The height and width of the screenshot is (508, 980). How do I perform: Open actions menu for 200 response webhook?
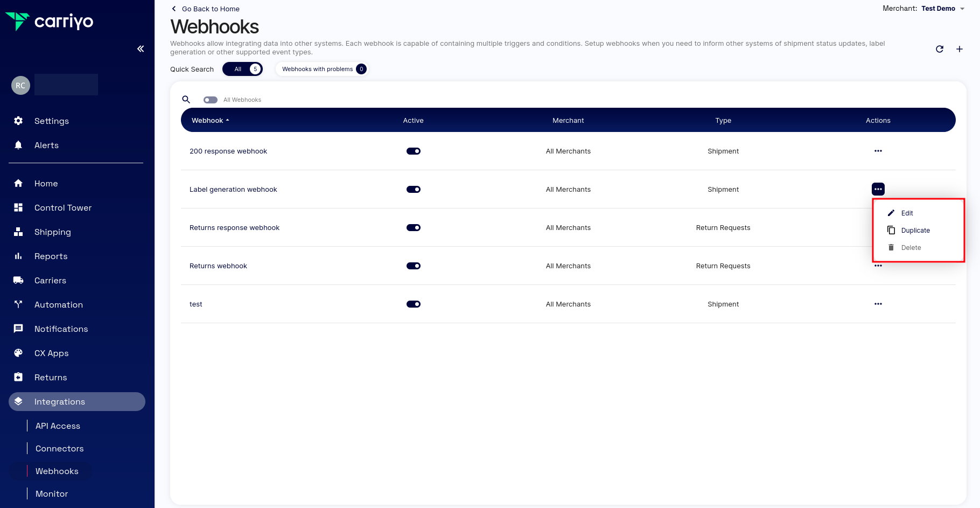click(878, 151)
